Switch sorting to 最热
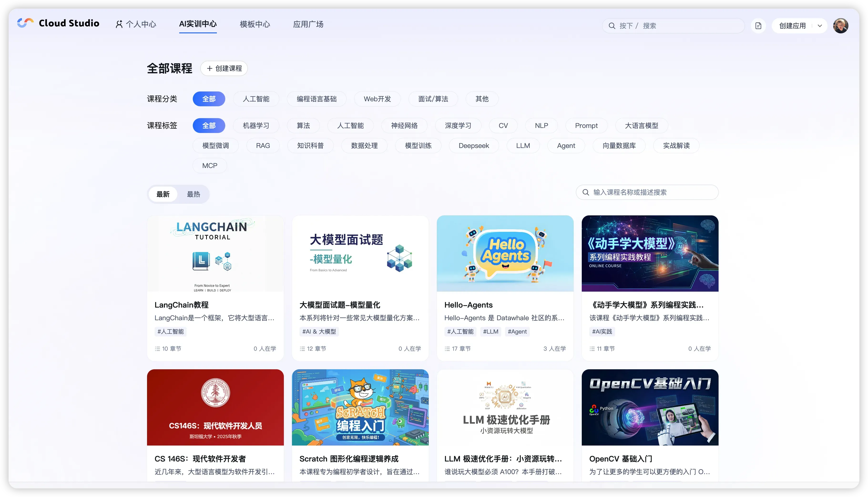 [193, 194]
